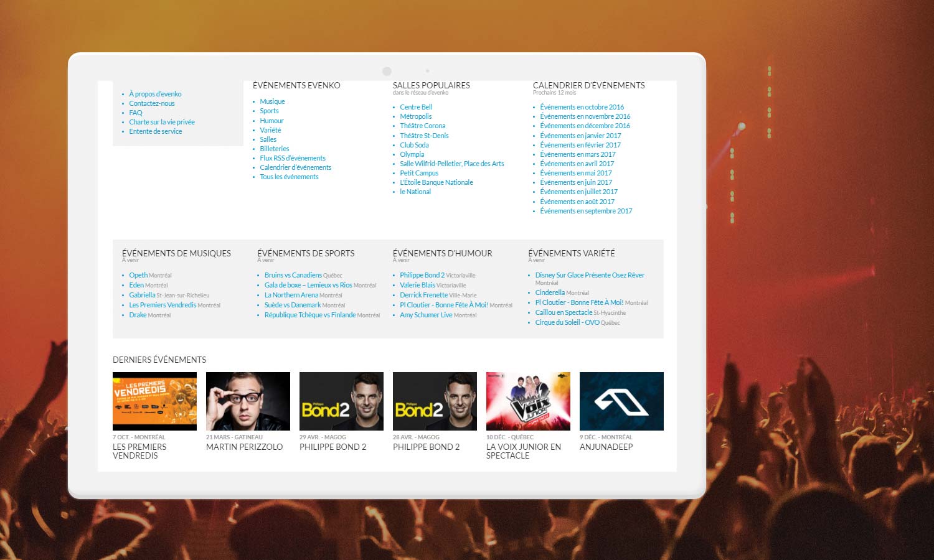Open the Les Premiers Vendredis event thumbnail
This screenshot has height=560, width=934.
click(x=154, y=401)
